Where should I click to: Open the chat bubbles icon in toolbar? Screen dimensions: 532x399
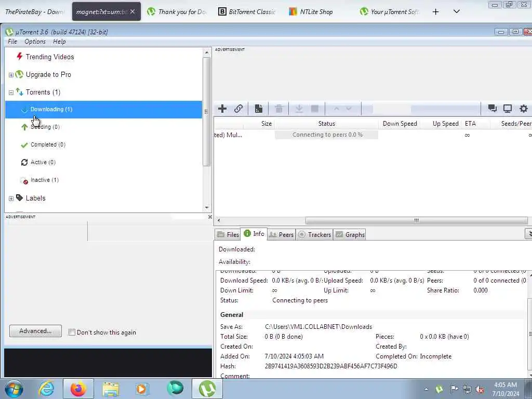493,108
